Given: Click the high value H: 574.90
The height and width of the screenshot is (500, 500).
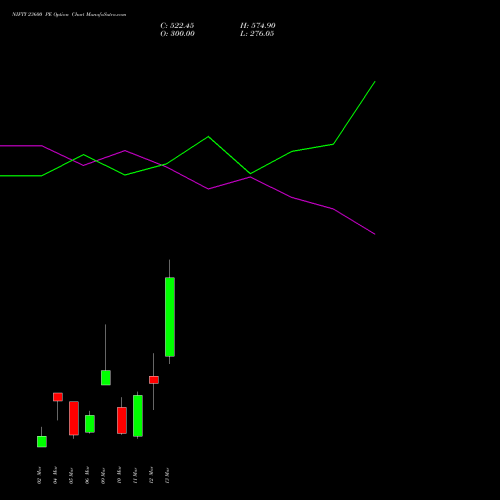Looking at the screenshot, I should point(258,26).
